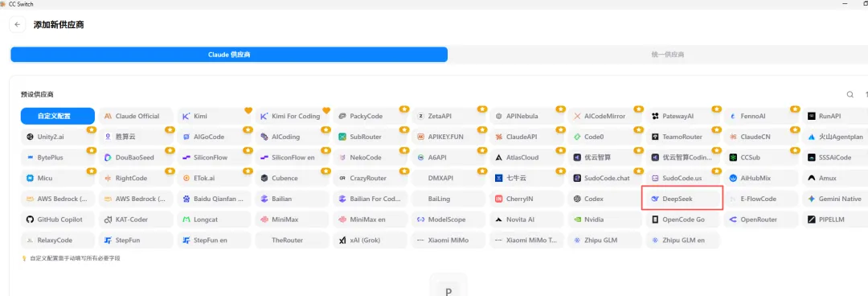Select the AIGoCode preset

(215, 137)
